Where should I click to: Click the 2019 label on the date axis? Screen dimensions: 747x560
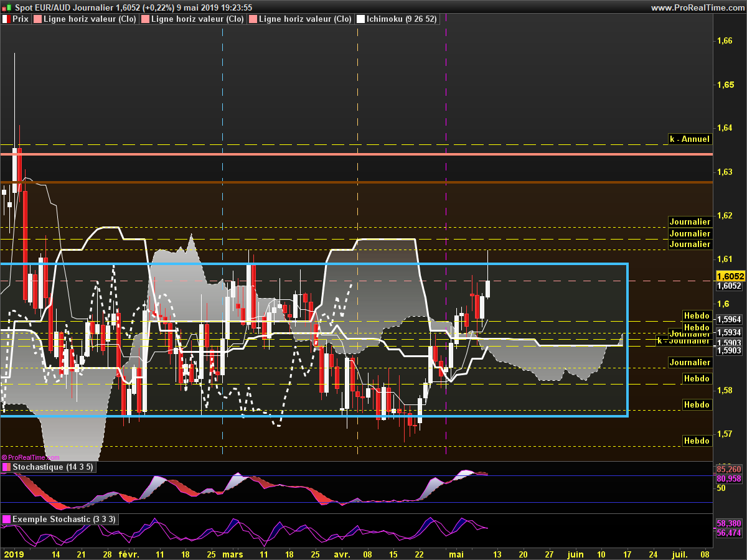coord(14,554)
